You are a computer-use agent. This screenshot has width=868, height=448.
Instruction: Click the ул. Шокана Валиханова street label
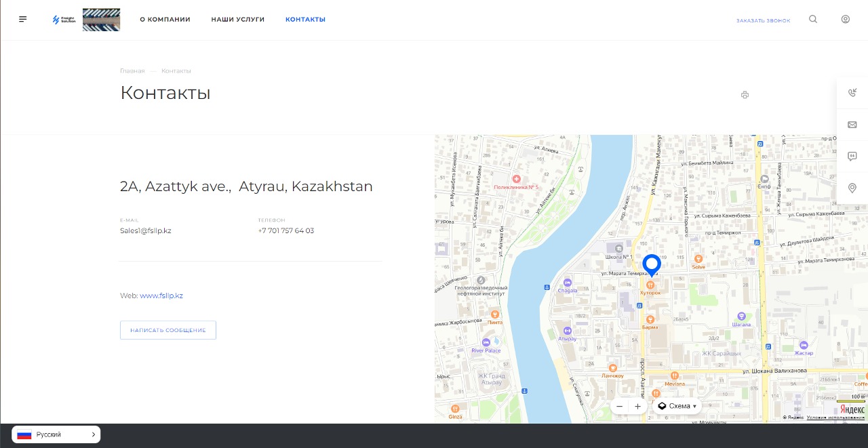pyautogui.click(x=774, y=371)
